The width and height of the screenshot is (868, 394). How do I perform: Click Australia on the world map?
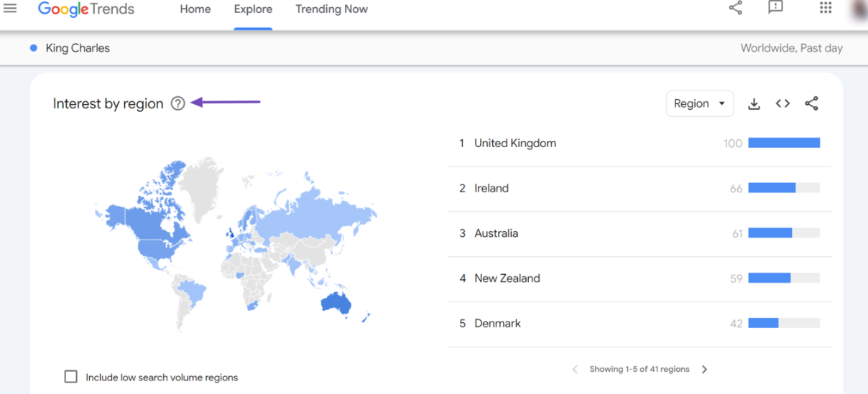(x=336, y=303)
